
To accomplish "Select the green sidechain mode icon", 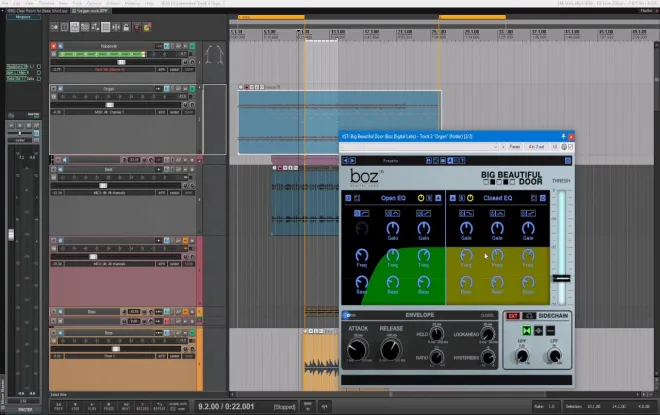I will coord(527,330).
